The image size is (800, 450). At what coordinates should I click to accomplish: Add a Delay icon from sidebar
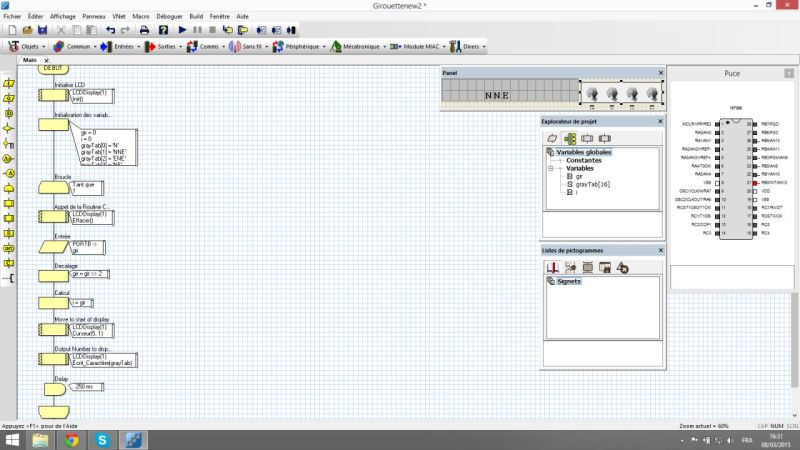click(9, 113)
